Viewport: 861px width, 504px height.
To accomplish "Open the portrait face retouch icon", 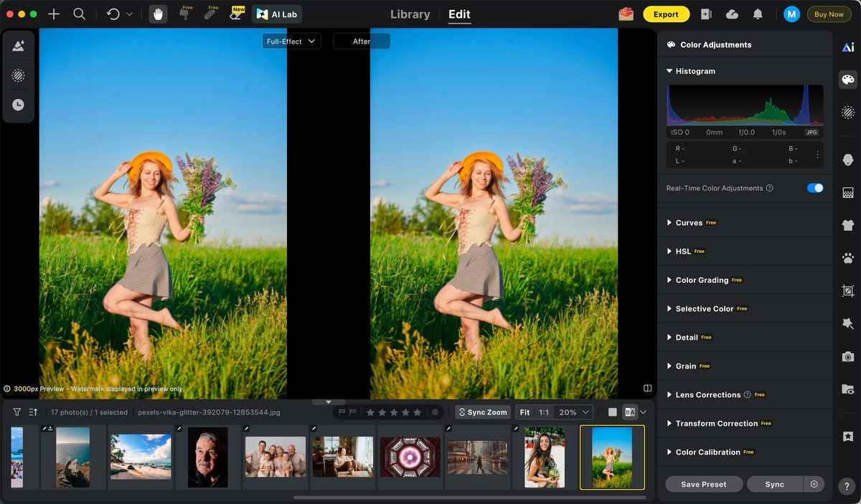I will tap(848, 160).
